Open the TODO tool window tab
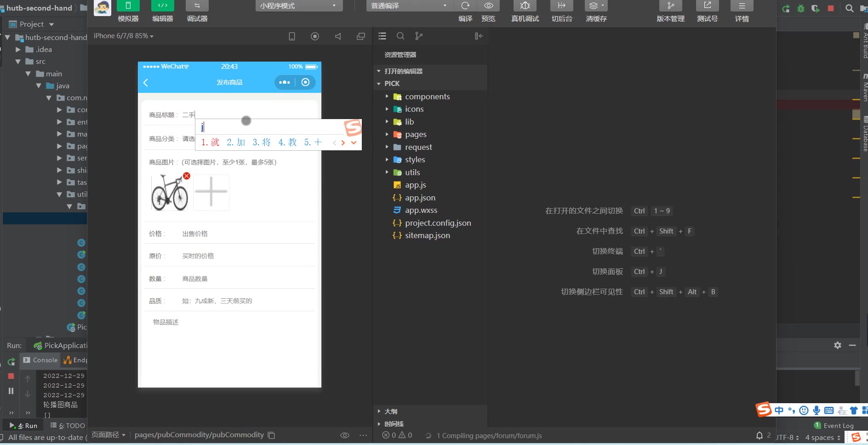This screenshot has width=868, height=445. coord(68,426)
